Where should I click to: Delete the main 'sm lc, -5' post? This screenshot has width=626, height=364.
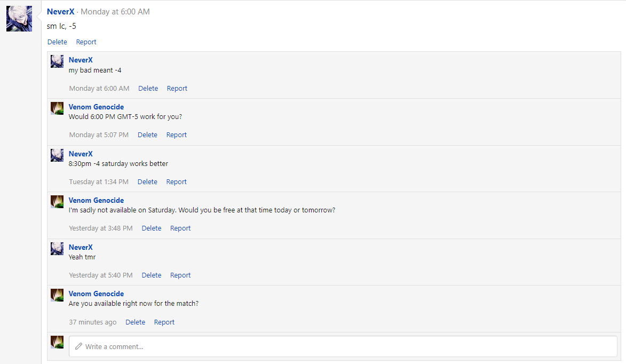[57, 42]
